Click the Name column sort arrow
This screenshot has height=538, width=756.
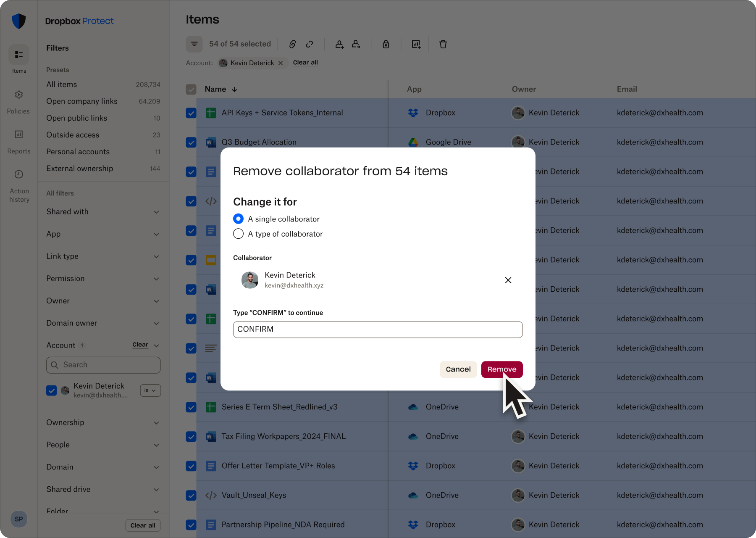click(235, 90)
